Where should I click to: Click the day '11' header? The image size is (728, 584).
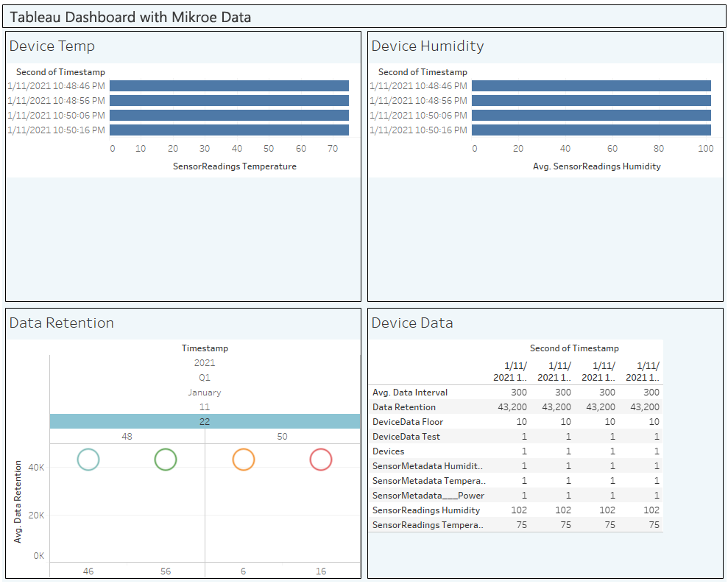[x=205, y=407]
